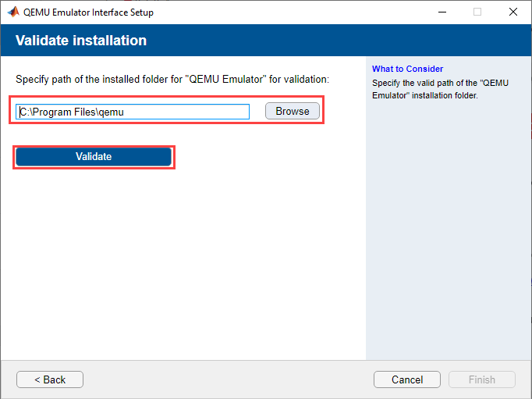
Task: Click the empty area of the right help panel
Action: click(448, 234)
